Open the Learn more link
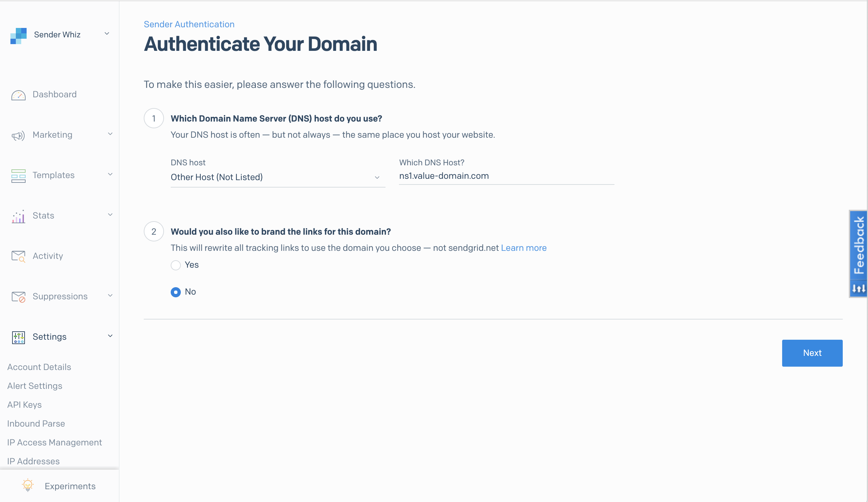This screenshot has height=502, width=868. (x=524, y=248)
